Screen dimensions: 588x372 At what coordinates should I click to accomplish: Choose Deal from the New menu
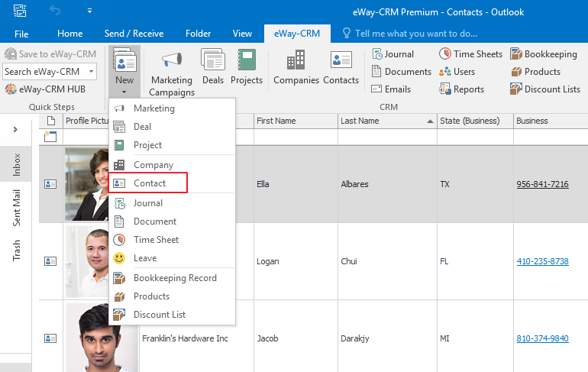[x=172, y=127]
